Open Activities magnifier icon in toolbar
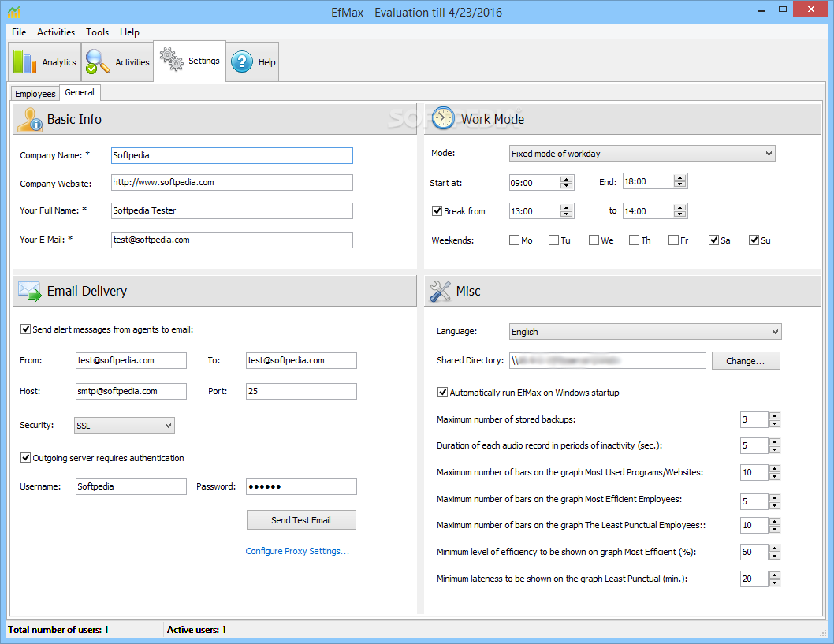834x644 pixels. 97,61
